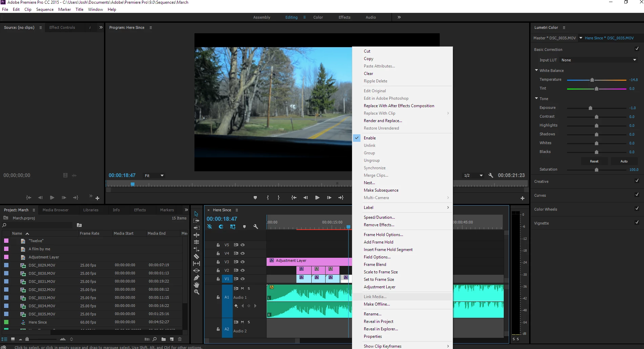Collapse the White Balance section
This screenshot has height=349, width=644.
[537, 70]
